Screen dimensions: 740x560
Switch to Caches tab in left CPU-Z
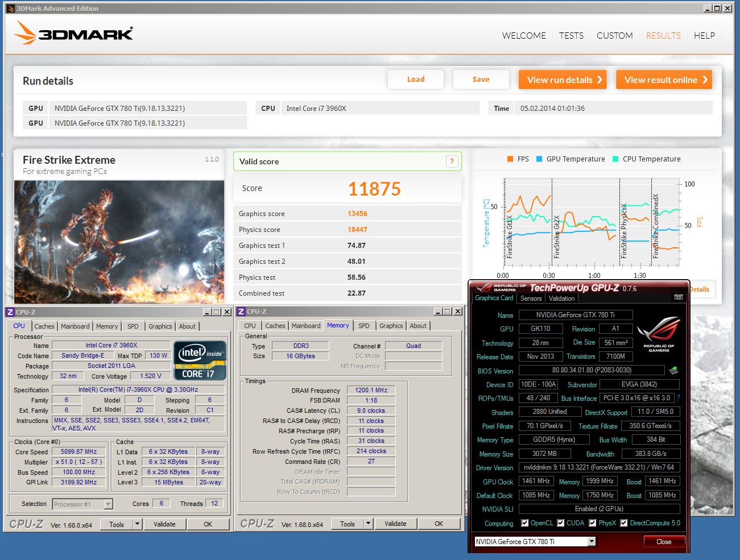(44, 326)
